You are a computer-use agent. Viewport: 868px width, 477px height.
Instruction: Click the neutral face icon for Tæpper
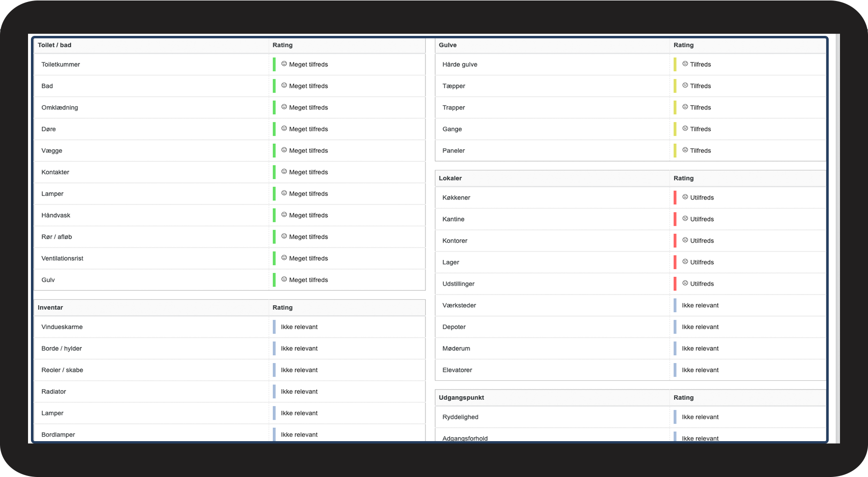pos(685,85)
